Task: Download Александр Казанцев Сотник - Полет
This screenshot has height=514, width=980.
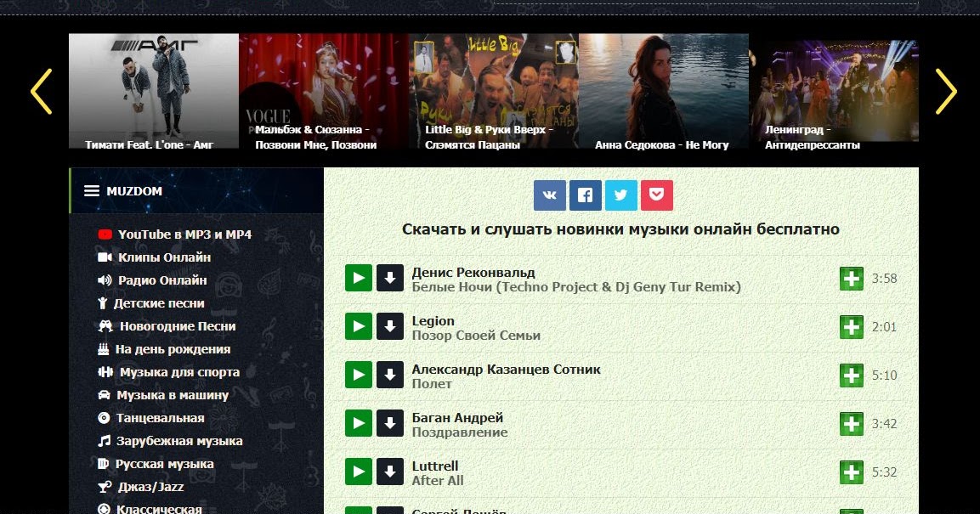Action: [x=390, y=375]
